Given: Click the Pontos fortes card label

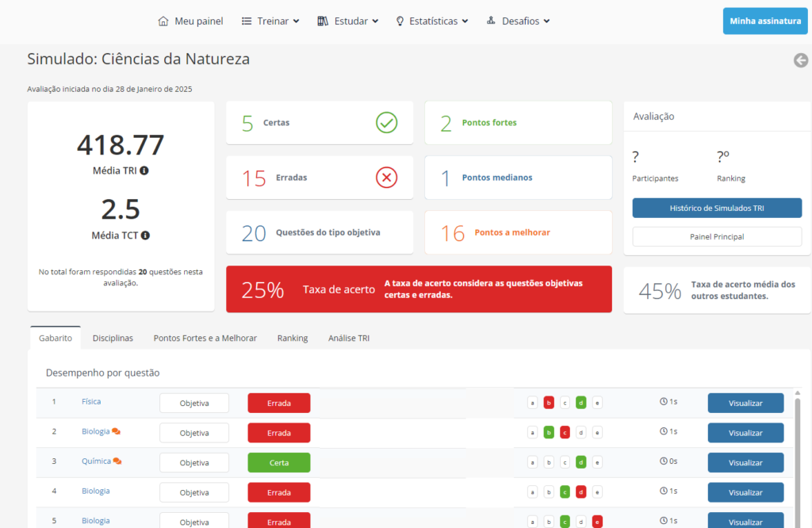Looking at the screenshot, I should pos(489,123).
